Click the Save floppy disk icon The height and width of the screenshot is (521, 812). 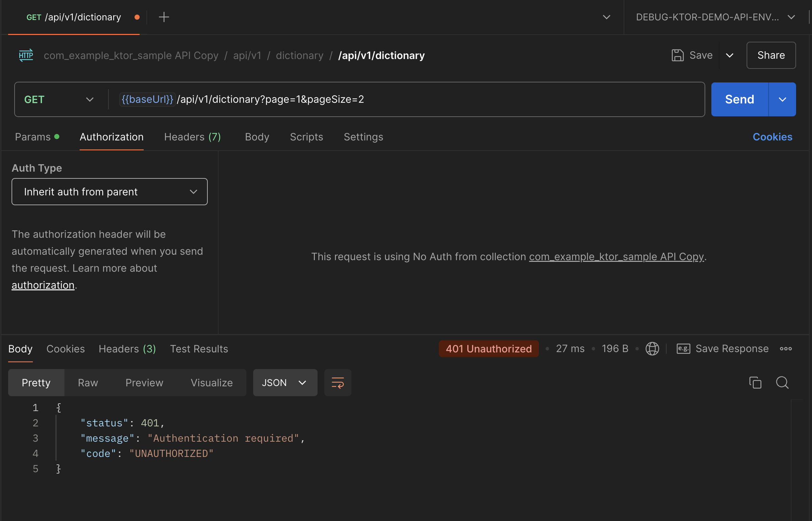point(677,55)
